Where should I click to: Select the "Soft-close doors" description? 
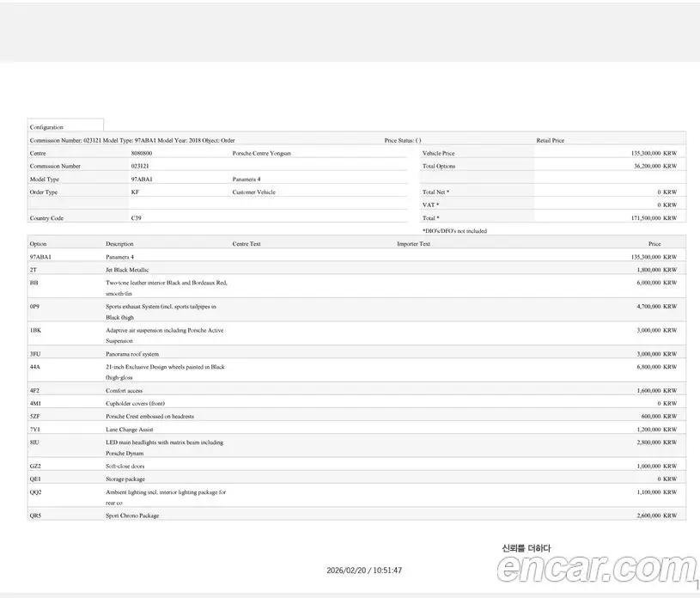(125, 466)
